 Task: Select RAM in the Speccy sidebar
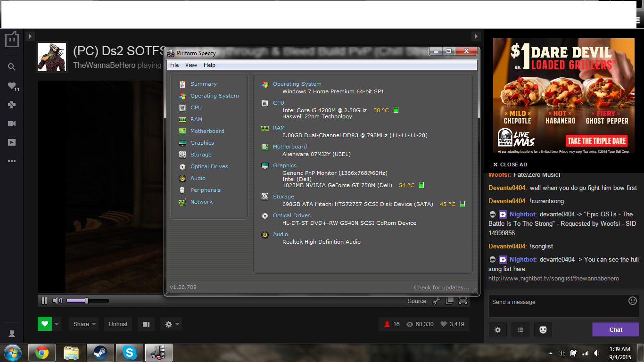[x=196, y=119]
